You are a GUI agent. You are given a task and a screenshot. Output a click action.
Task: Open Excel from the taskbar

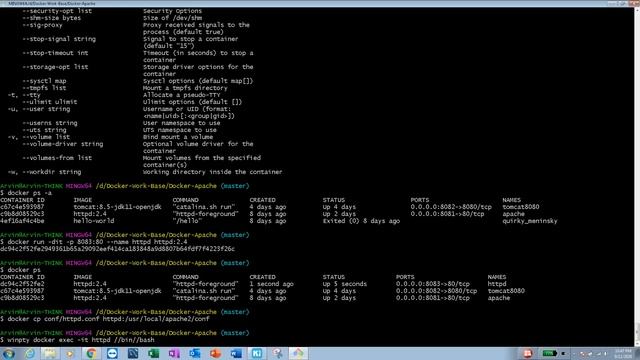click(x=154, y=353)
